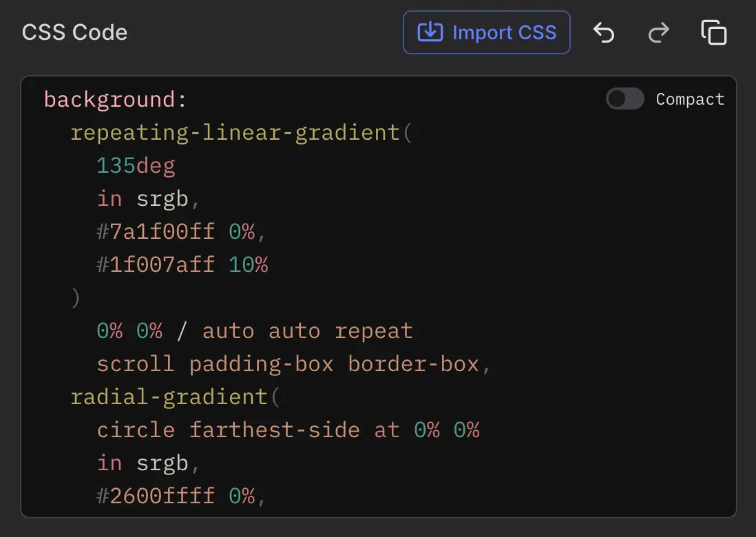
Task: Click the srgb color space keyword
Action: coord(162,198)
